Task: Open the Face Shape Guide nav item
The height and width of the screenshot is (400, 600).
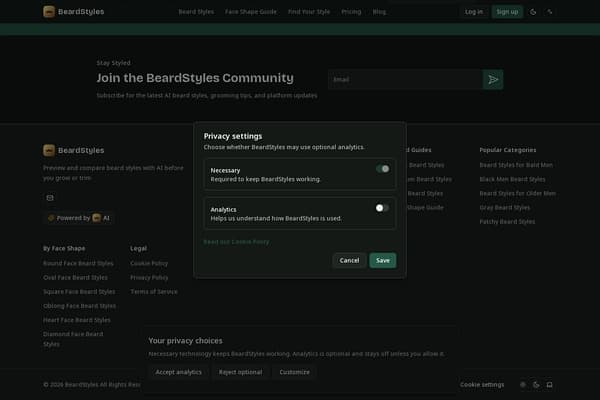Action: (x=251, y=12)
